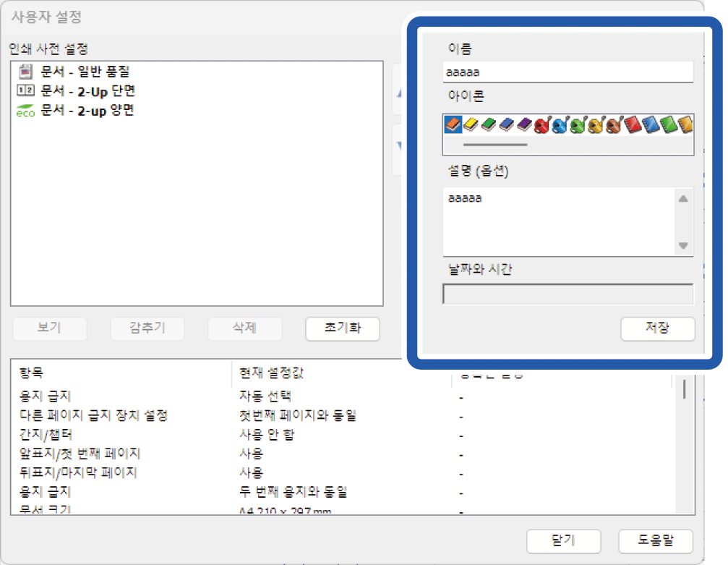Select the '문서 - 2-Up 단면' preset
The height and width of the screenshot is (565, 728).
point(87,91)
